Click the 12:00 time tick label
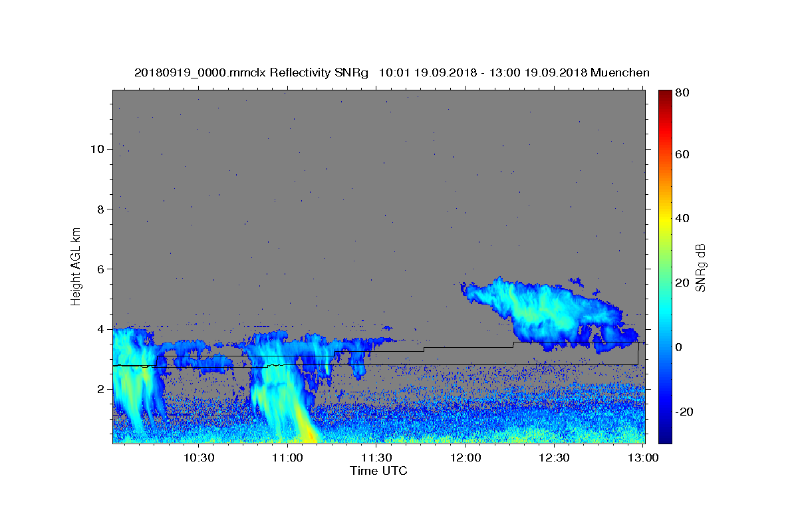The image size is (798, 532). (x=465, y=458)
